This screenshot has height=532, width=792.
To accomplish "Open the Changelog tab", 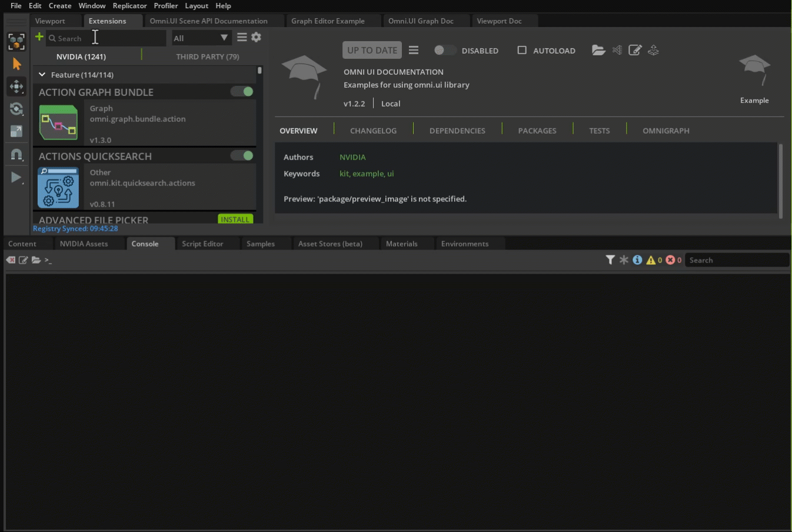I will [x=373, y=131].
